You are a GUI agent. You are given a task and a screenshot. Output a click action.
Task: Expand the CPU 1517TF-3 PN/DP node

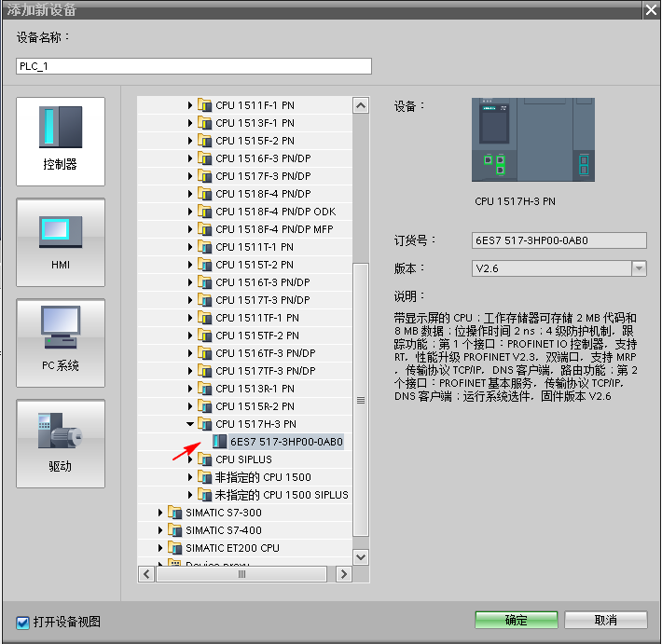click(x=190, y=371)
